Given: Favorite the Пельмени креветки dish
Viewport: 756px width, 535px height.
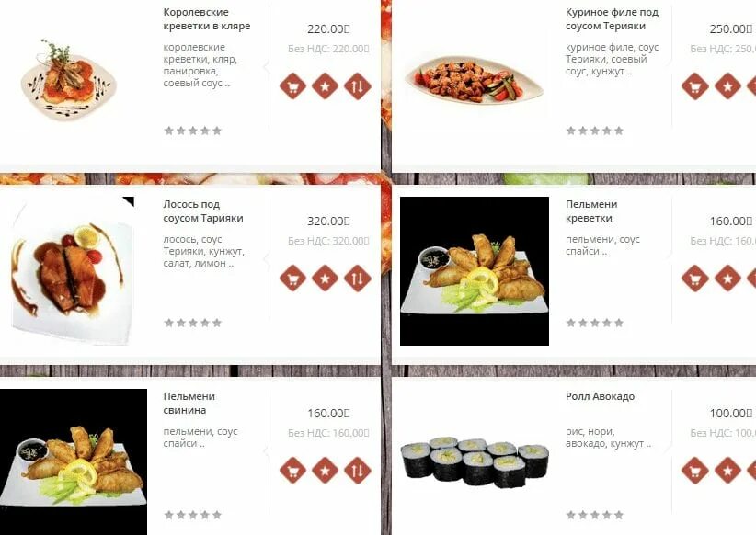Looking at the screenshot, I should point(727,279).
